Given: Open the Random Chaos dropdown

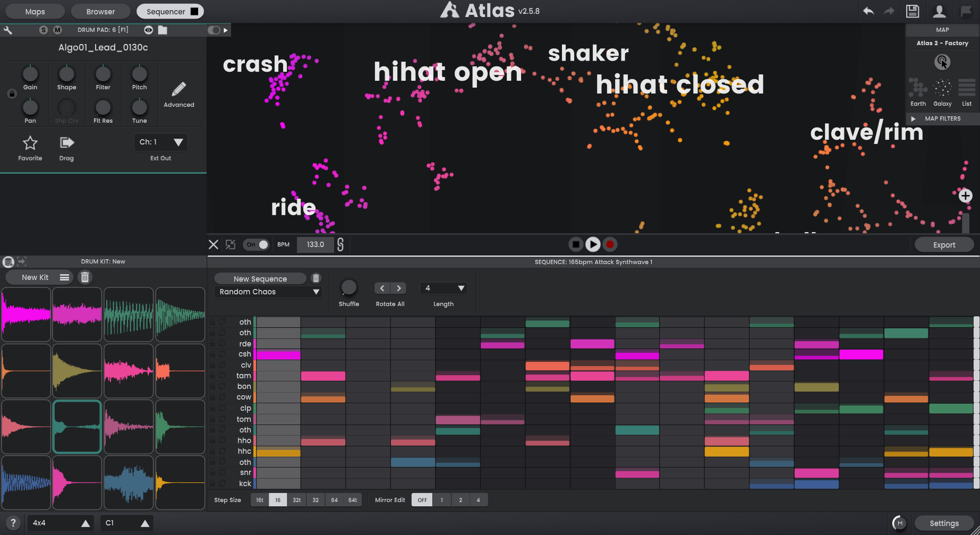Looking at the screenshot, I should [268, 292].
